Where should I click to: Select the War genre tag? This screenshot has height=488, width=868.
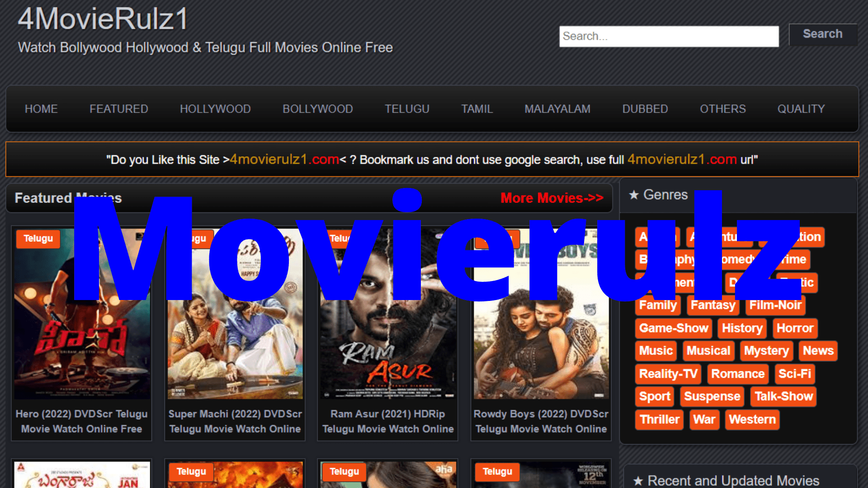click(704, 420)
